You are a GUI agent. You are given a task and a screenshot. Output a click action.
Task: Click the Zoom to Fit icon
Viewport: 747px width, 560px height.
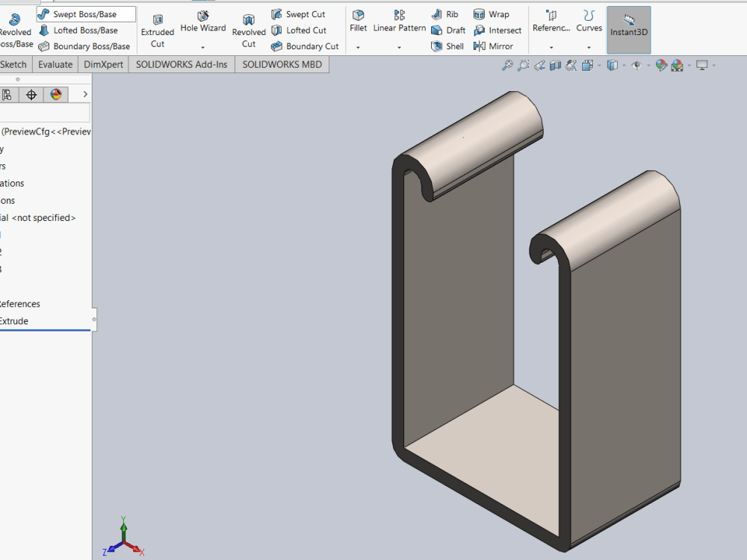507,65
